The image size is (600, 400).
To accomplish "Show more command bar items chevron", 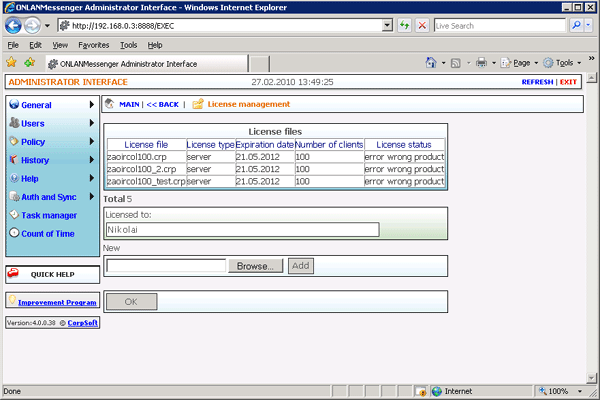I will [x=591, y=59].
